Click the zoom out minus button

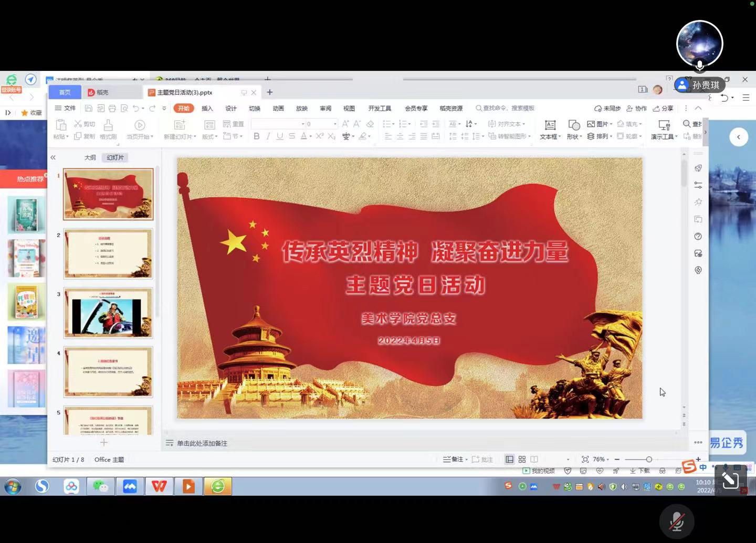click(x=617, y=459)
